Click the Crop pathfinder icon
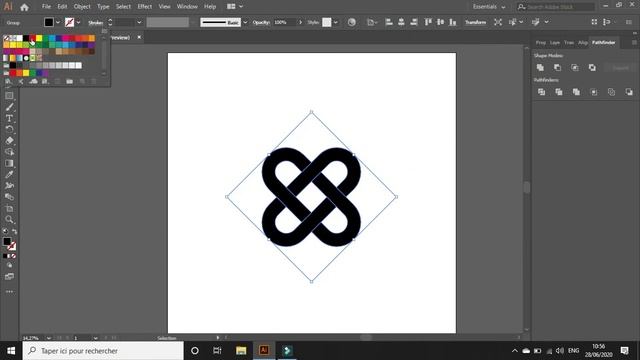640x360 pixels. pos(594,92)
